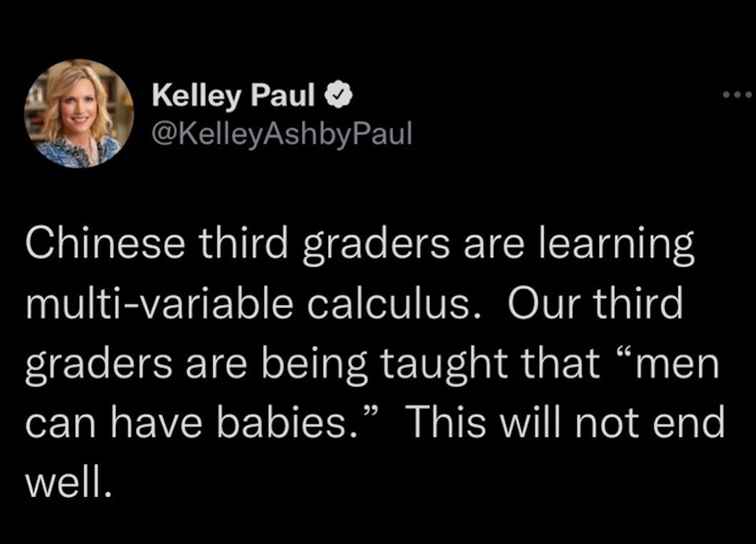Viewport: 756px width, 544px height.
Task: Open Kelley Paul's profile picture
Action: (79, 113)
